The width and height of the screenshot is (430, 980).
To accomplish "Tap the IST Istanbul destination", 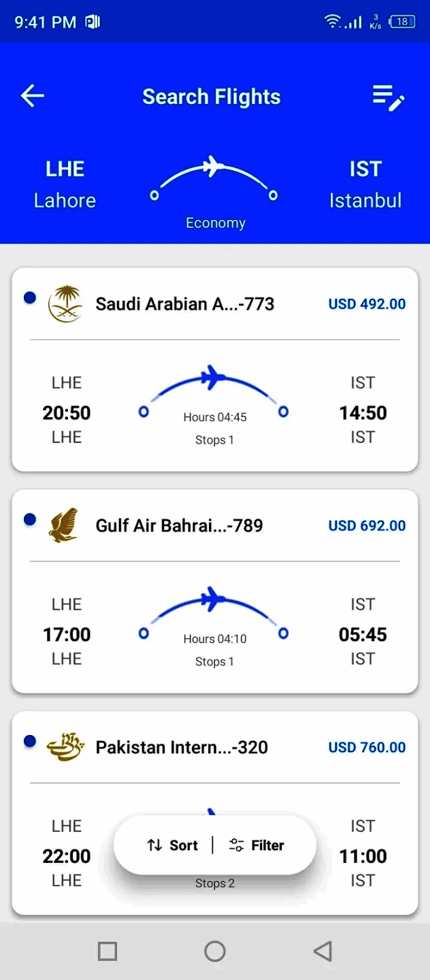I will click(365, 184).
